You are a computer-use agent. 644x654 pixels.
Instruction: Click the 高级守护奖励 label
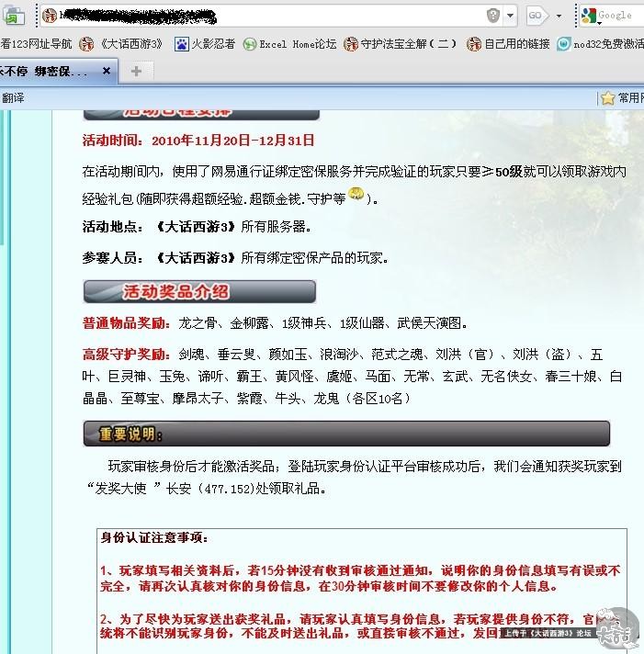126,355
